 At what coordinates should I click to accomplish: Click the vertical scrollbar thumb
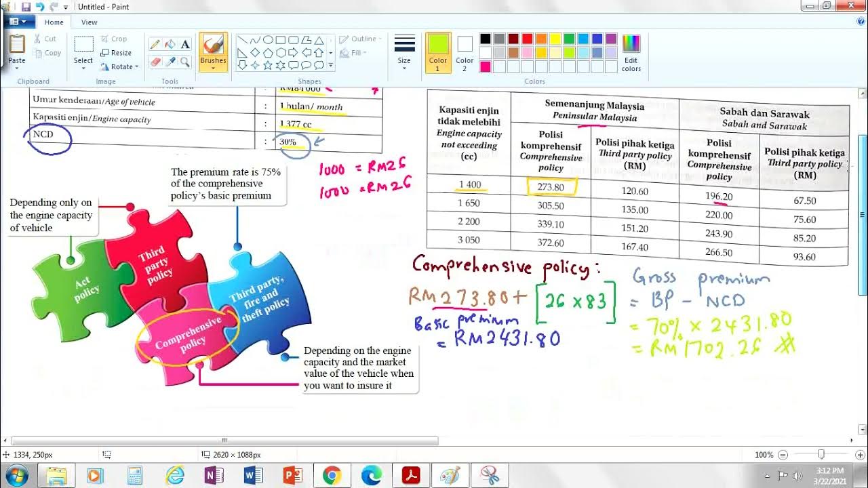863,215
